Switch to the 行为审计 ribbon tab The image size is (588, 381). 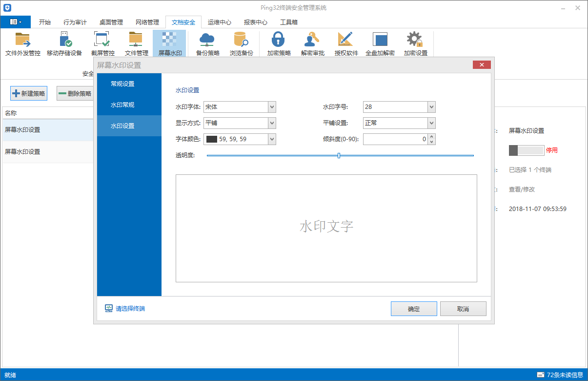(75, 22)
